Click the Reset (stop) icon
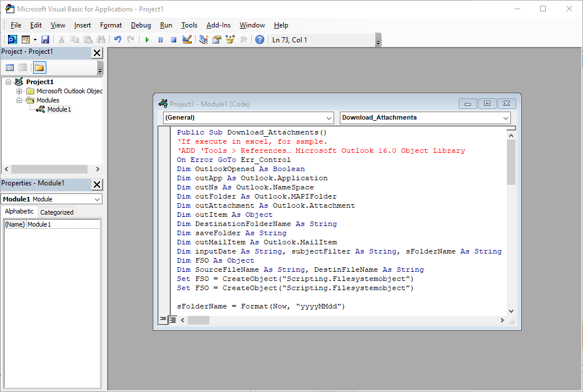This screenshot has height=392, width=583. [173, 39]
